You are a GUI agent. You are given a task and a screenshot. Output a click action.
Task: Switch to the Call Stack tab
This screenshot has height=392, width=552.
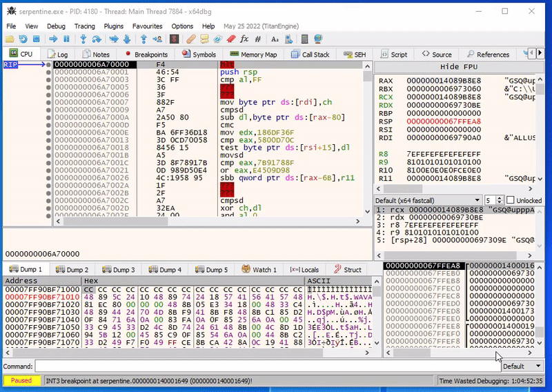[x=310, y=55]
